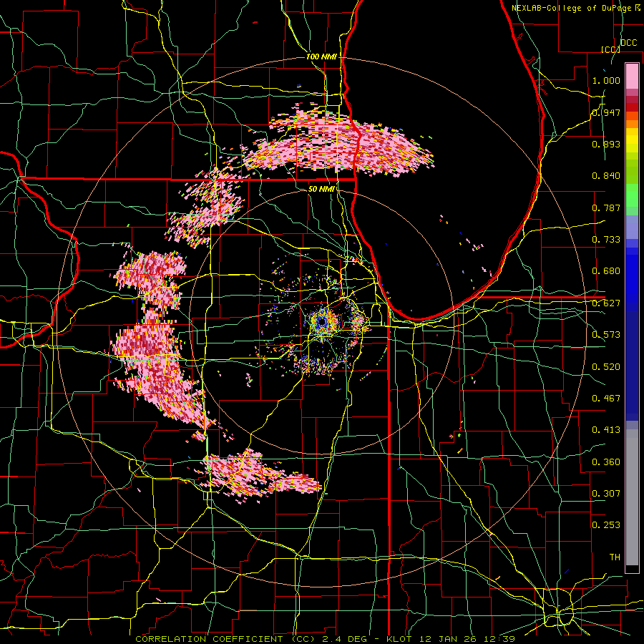
Task: Click the 0.360 scale value
Action: point(606,462)
